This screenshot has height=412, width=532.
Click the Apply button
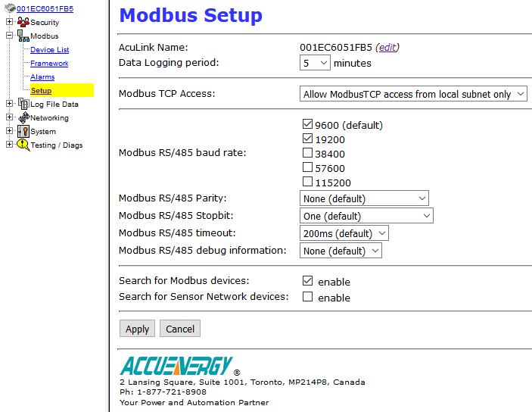point(137,329)
